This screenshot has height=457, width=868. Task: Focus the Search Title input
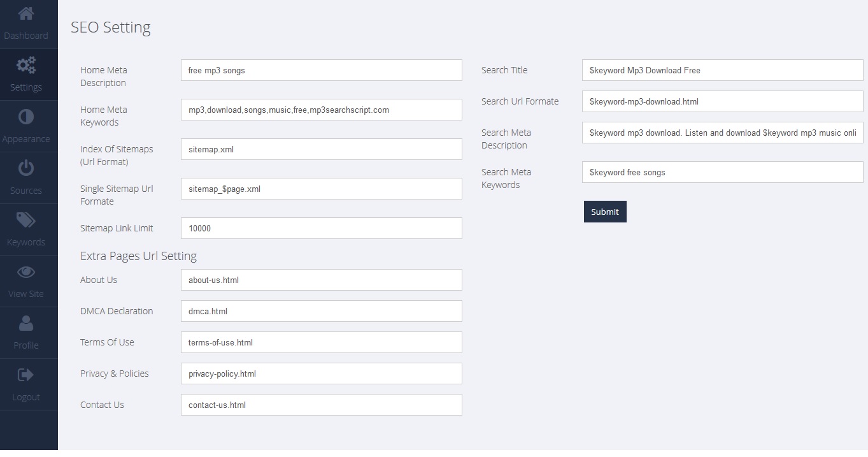pyautogui.click(x=722, y=70)
